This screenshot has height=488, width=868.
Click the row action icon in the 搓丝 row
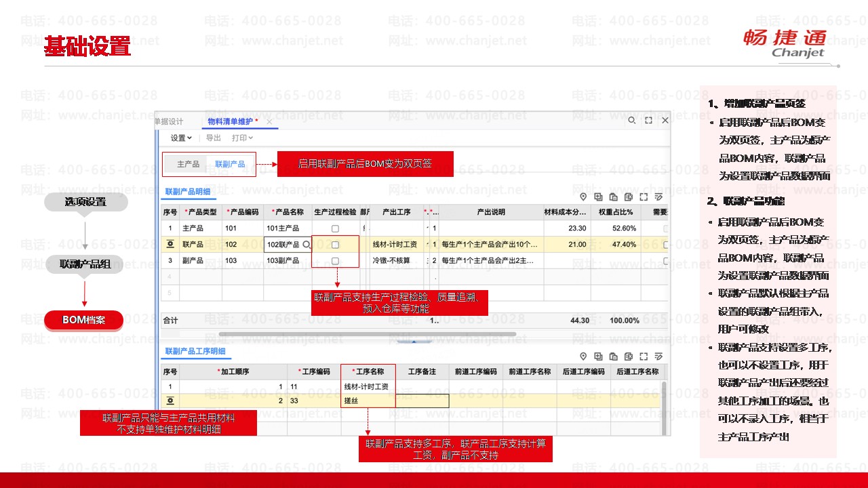(x=170, y=401)
